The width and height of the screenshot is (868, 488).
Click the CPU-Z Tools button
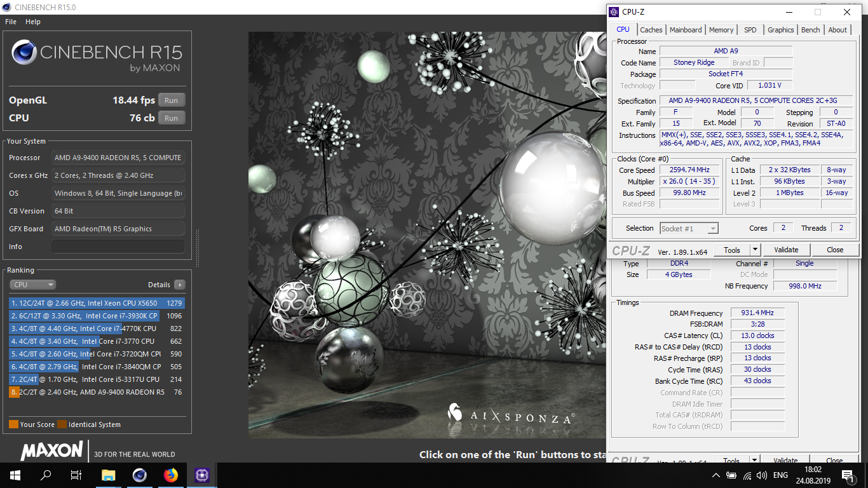pos(732,250)
